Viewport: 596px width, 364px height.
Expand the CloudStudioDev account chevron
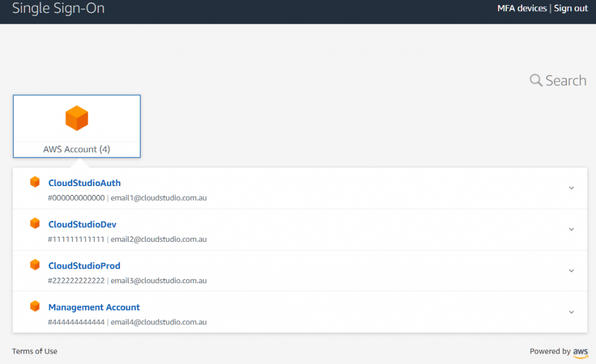tap(572, 229)
